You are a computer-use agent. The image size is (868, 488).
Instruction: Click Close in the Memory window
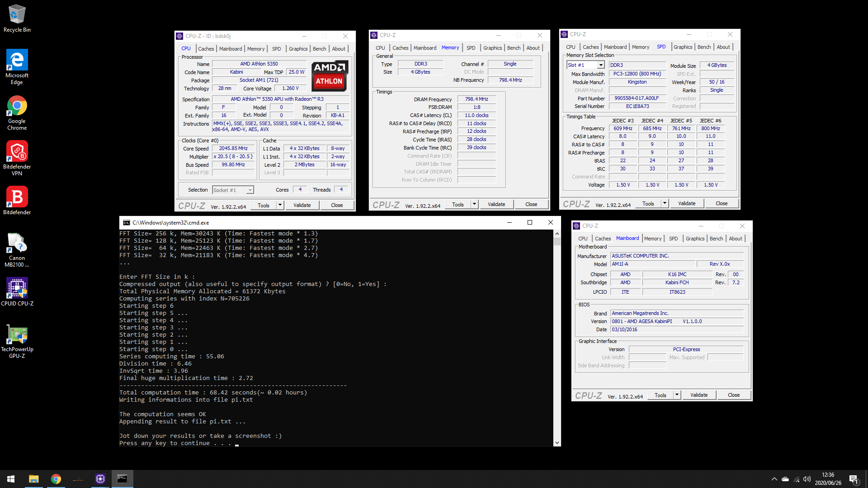point(531,204)
